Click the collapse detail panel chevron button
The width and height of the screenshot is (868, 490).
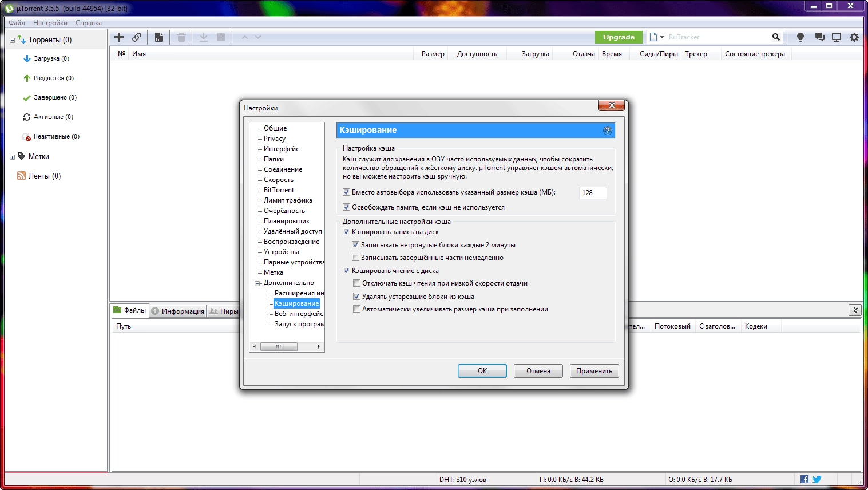coord(855,310)
